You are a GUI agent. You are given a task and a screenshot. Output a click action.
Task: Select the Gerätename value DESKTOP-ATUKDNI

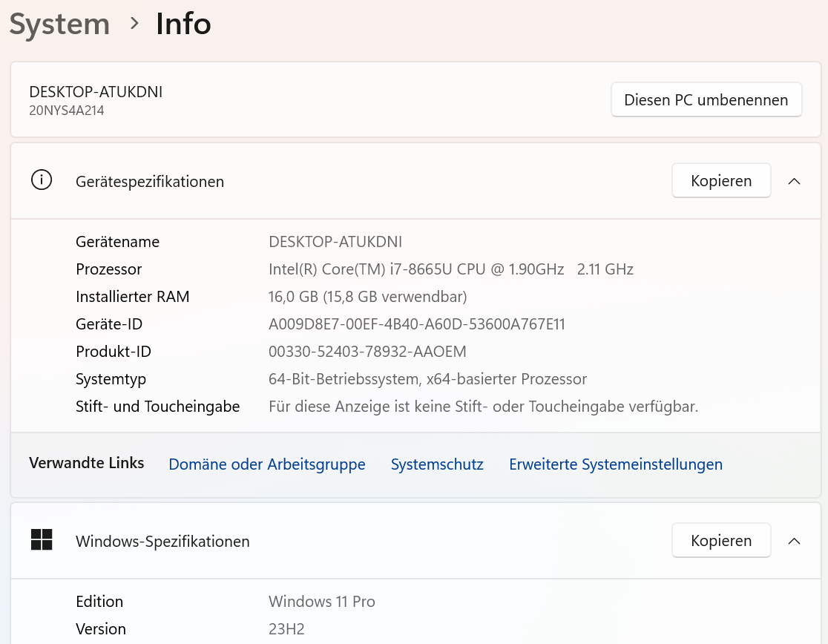335,242
